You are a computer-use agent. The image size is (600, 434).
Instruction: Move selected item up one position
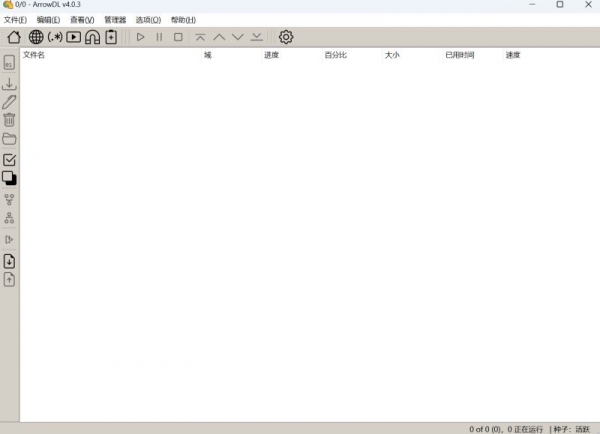coord(219,37)
